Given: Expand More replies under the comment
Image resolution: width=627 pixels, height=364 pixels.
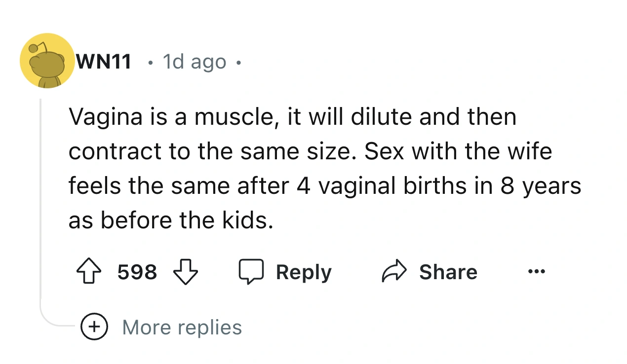Looking at the screenshot, I should click(x=182, y=327).
